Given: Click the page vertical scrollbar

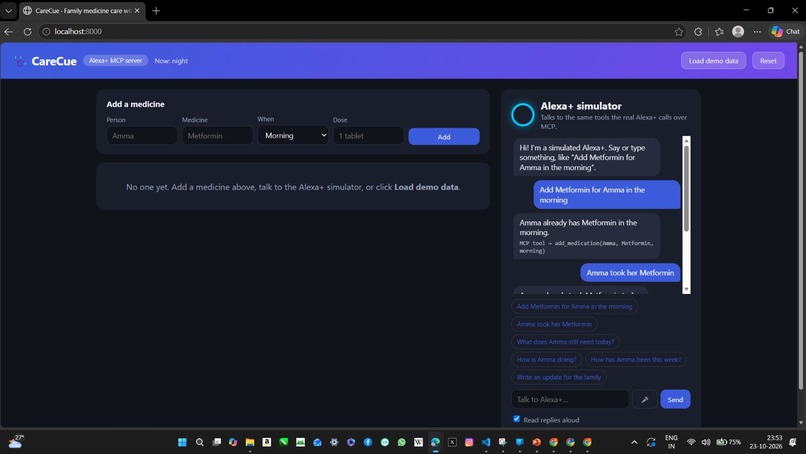Looking at the screenshot, I should coord(800,219).
